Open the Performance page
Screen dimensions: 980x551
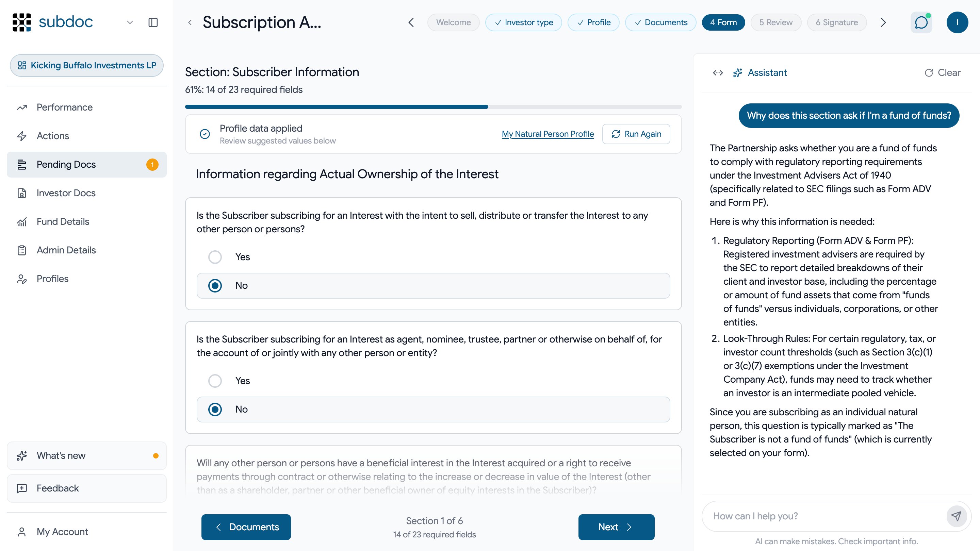[87, 107]
